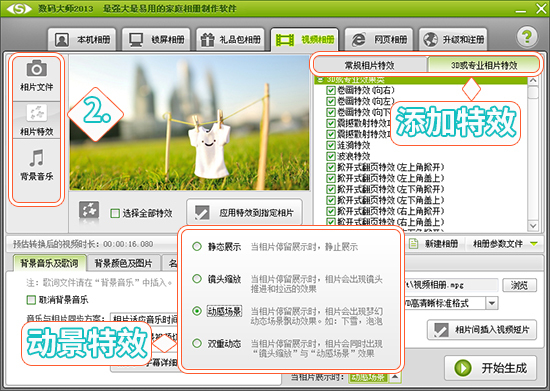Select the 静态展示 radio option
The width and height of the screenshot is (550, 391).
coord(197,247)
